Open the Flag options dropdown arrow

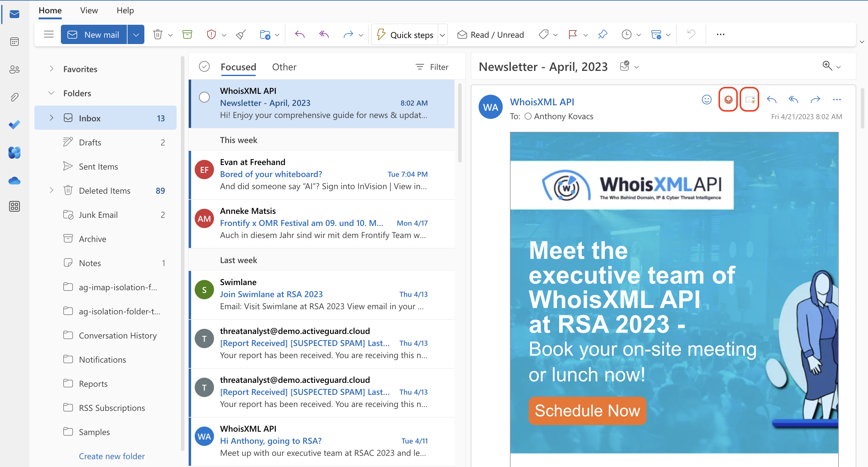pyautogui.click(x=586, y=35)
